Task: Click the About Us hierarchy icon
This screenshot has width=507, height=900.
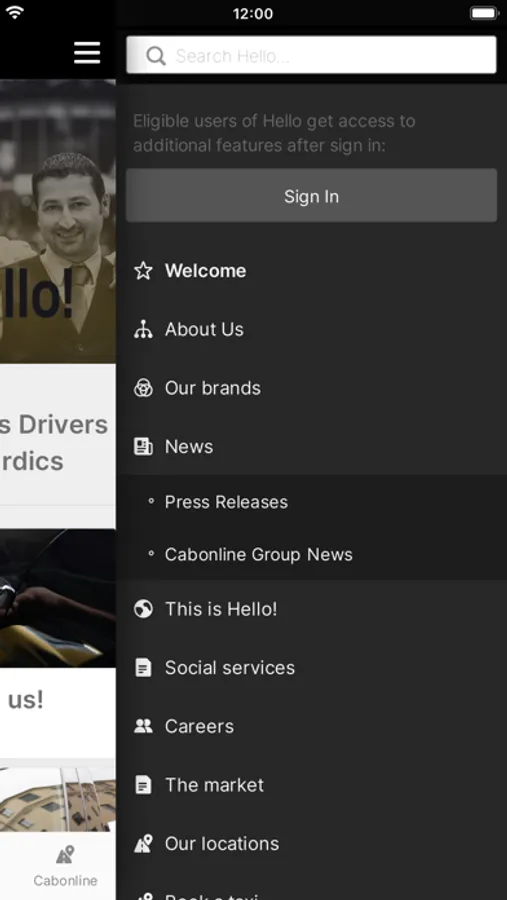Action: click(143, 329)
